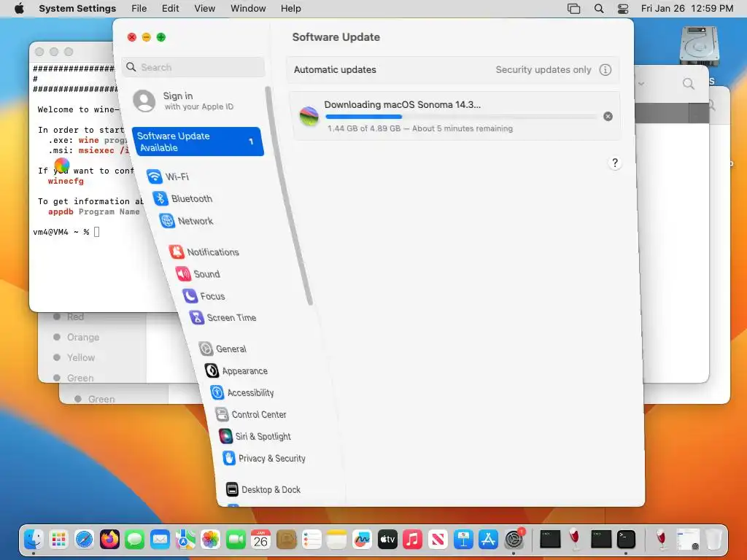Launch Safari from the Dock
The width and height of the screenshot is (747, 560).
85,540
